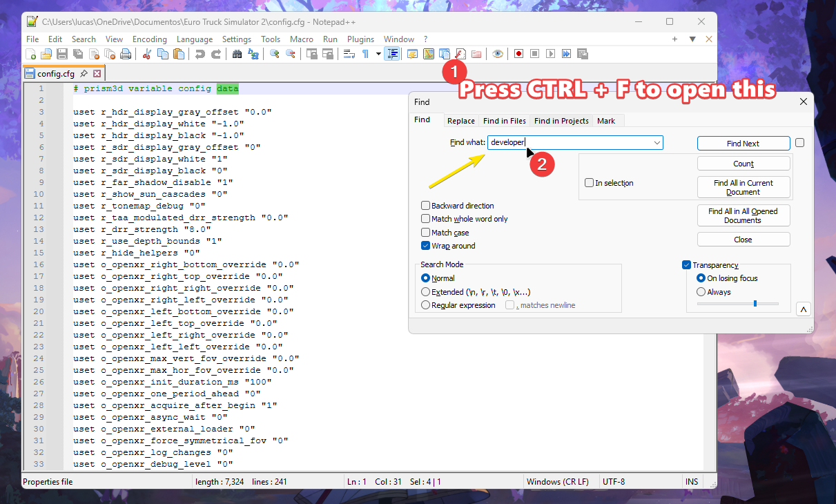This screenshot has width=836, height=504.
Task: Cut selection with scissors icon
Action: click(x=147, y=54)
